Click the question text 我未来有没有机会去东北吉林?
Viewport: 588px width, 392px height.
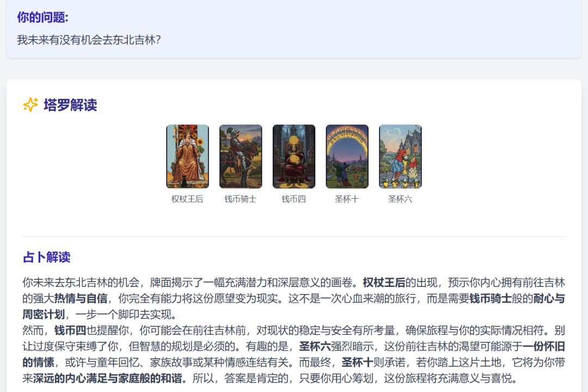point(89,40)
